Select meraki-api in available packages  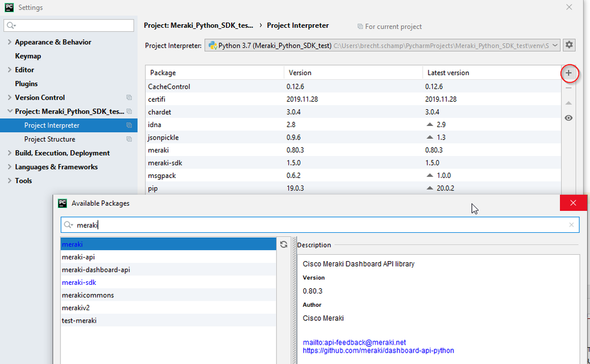click(168, 257)
